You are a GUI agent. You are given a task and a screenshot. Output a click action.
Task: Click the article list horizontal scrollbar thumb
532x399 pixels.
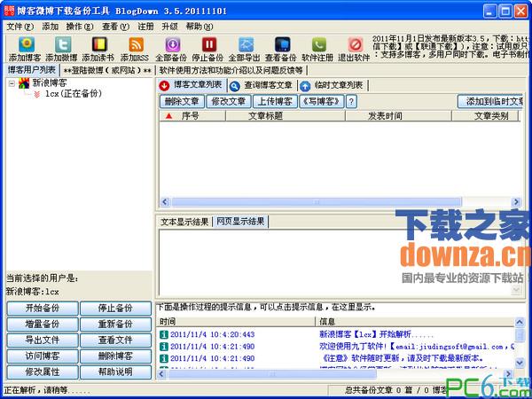point(317,202)
